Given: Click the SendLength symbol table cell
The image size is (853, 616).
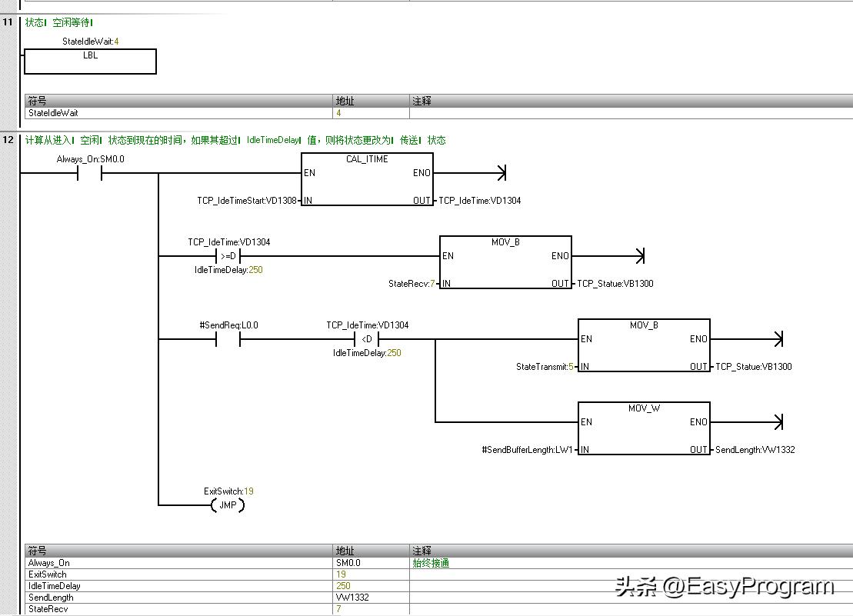Looking at the screenshot, I should coord(178,598).
